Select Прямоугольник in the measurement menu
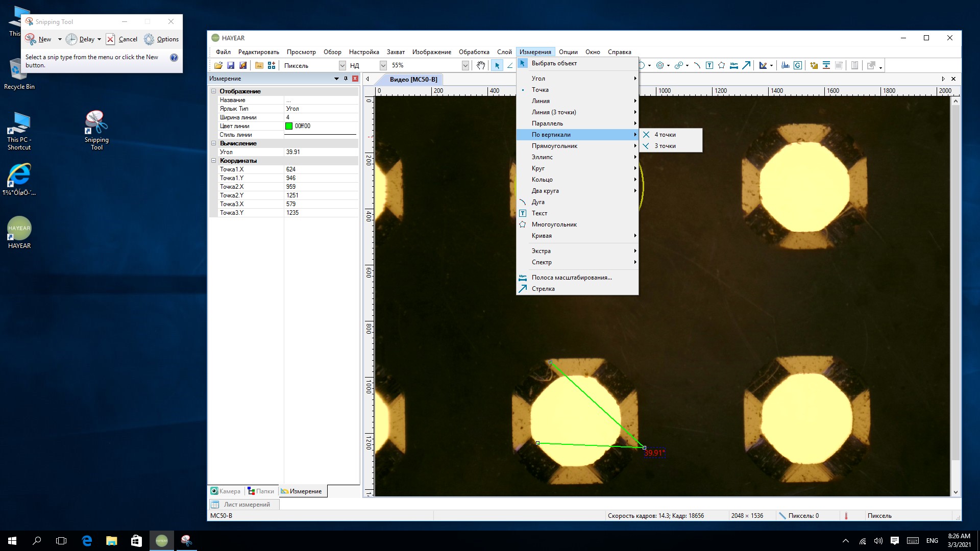Image resolution: width=980 pixels, height=551 pixels. click(554, 146)
